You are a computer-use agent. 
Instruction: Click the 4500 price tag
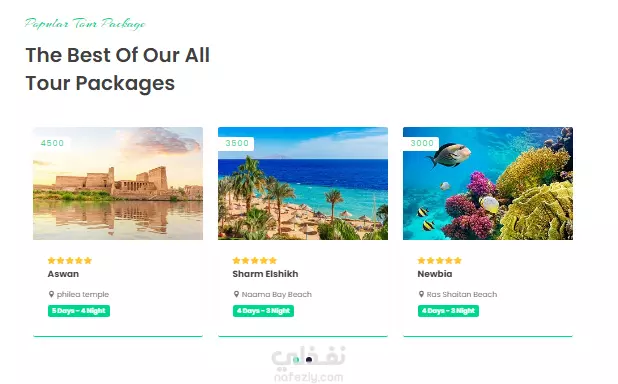tap(52, 143)
